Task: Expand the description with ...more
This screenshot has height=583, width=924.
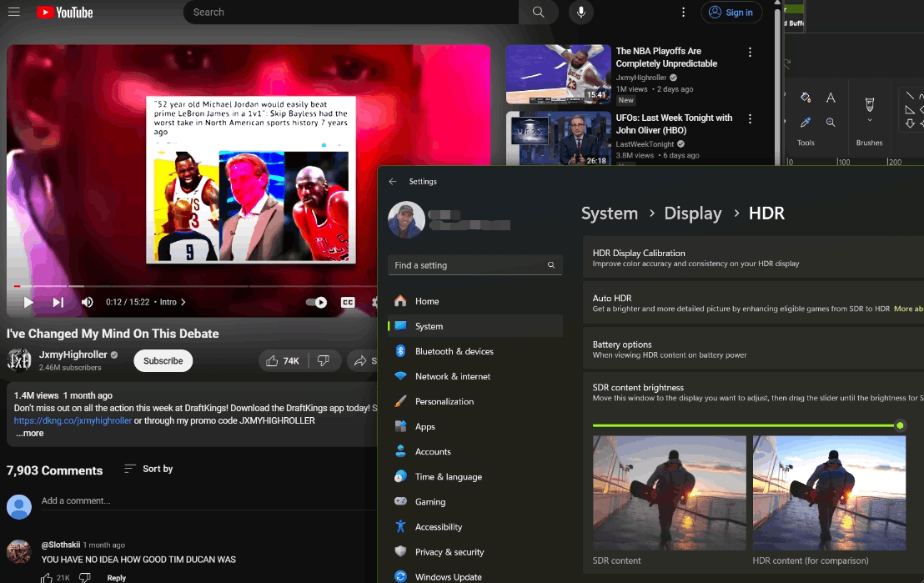Action: coord(29,433)
